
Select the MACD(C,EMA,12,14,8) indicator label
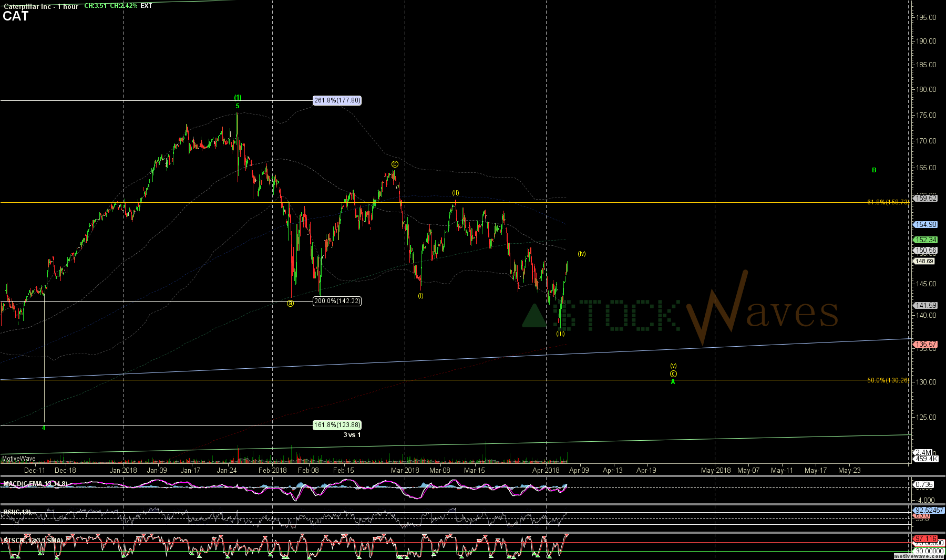(35, 484)
